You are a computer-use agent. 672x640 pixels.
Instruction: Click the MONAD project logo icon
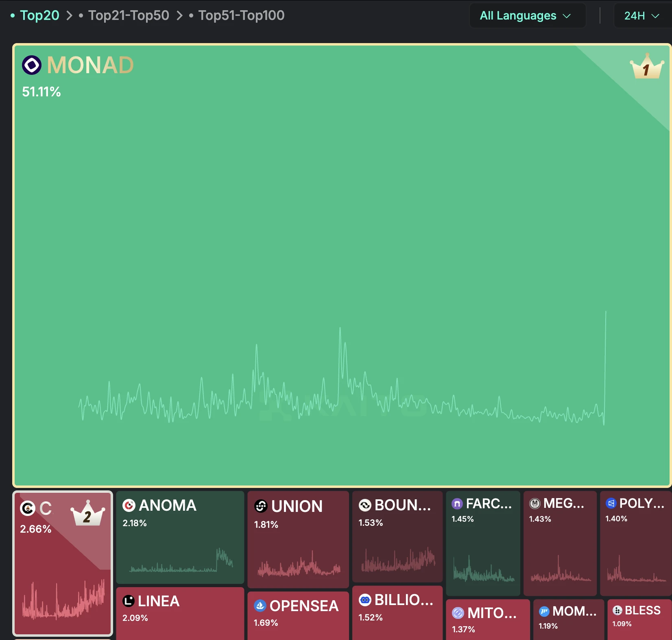point(32,65)
